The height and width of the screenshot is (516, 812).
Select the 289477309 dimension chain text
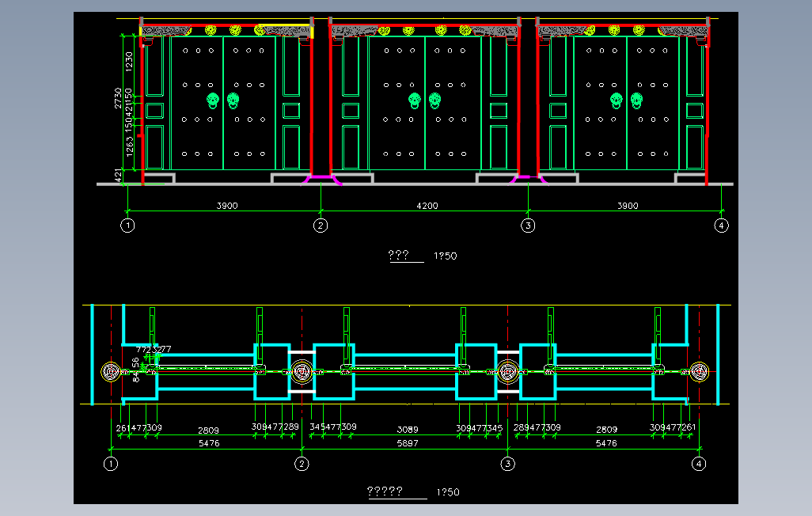tap(537, 427)
